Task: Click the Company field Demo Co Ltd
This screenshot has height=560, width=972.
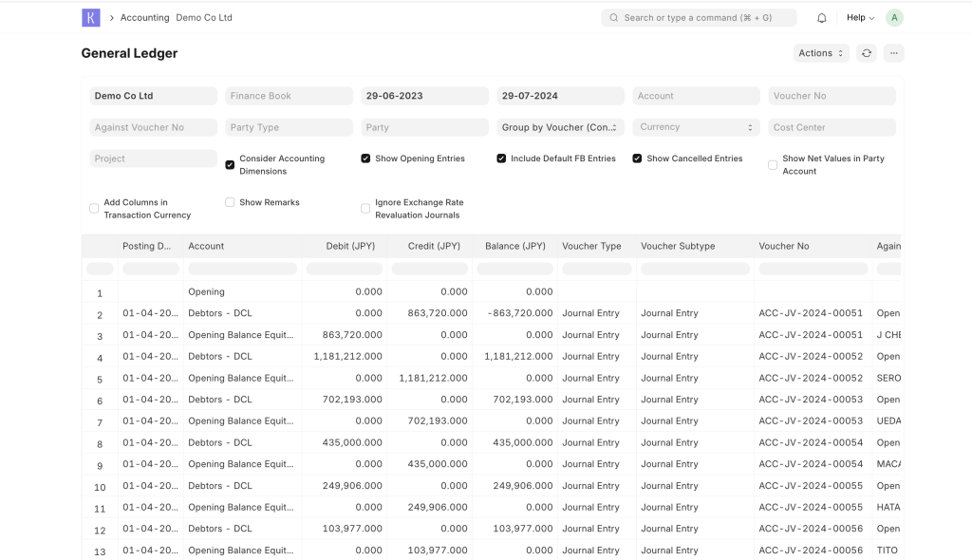Action: (x=153, y=96)
